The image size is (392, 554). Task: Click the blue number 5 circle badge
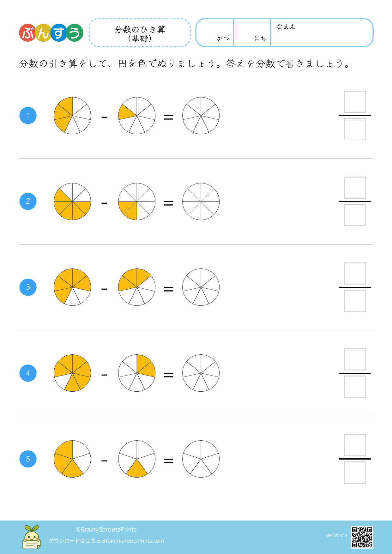28,459
